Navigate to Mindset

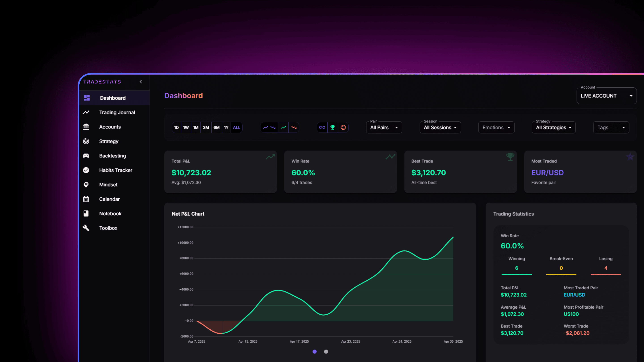coord(115,185)
